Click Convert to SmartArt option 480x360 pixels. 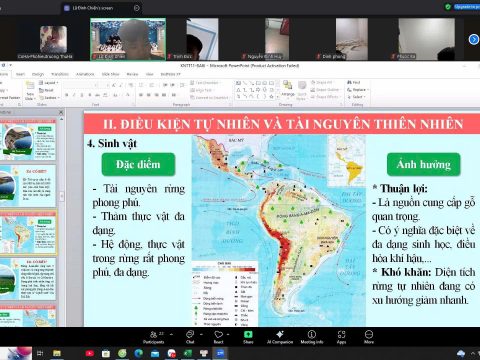(210, 97)
